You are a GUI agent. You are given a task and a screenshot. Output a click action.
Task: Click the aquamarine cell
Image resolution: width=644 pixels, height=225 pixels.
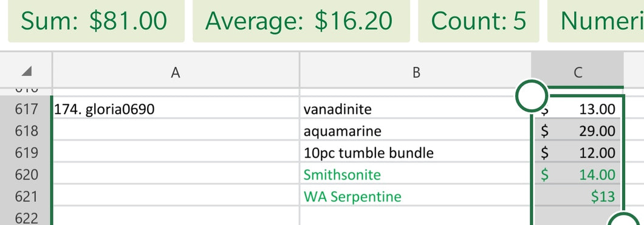(x=415, y=131)
